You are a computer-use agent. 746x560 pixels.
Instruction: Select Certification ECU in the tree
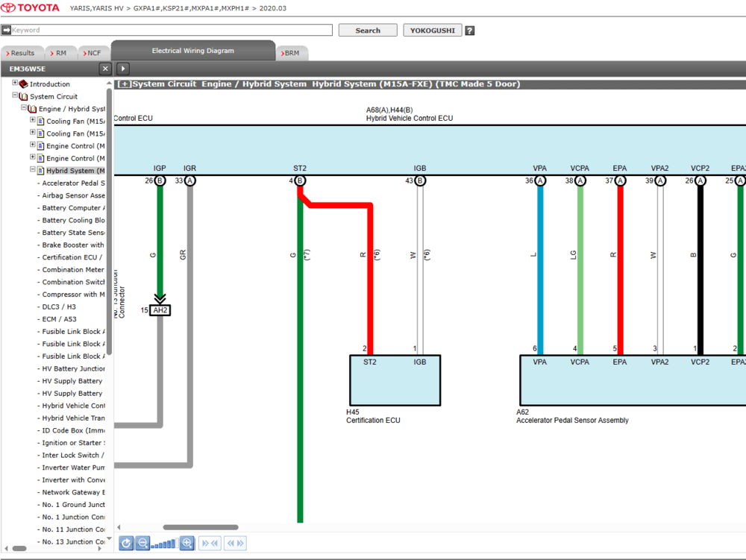tap(72, 257)
